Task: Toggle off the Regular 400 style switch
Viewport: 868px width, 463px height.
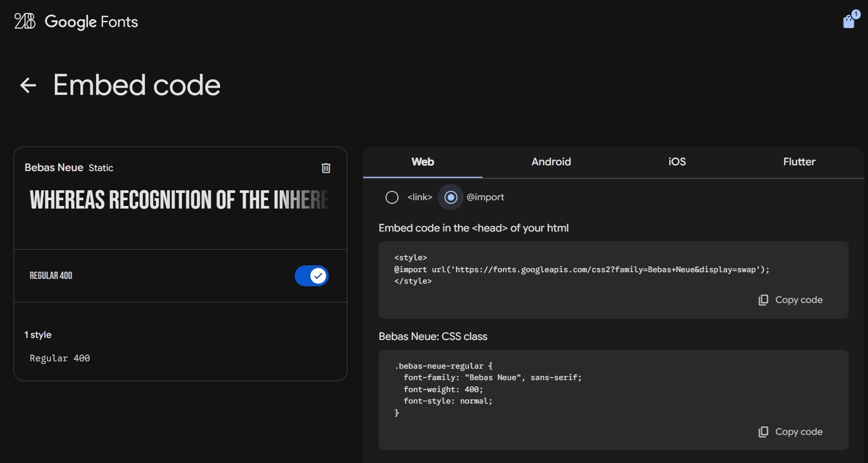Action: coord(311,276)
